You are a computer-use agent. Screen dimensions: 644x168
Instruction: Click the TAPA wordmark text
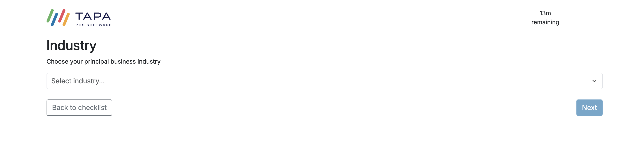pyautogui.click(x=93, y=16)
